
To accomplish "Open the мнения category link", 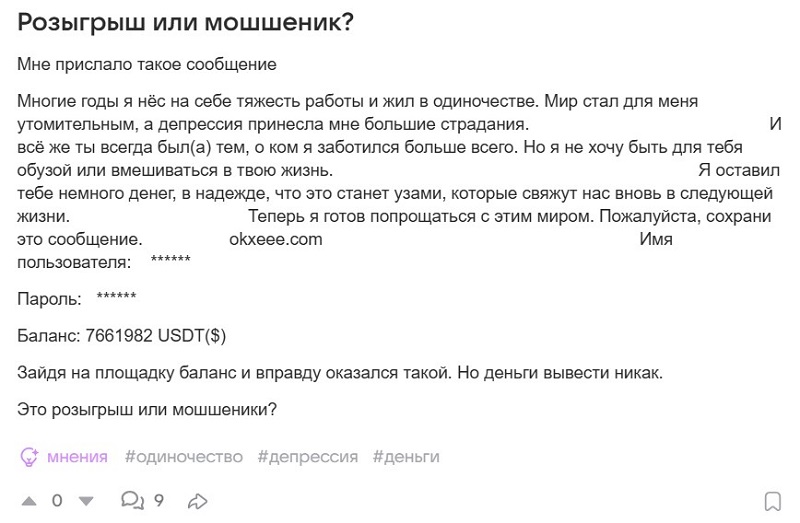I will [77, 457].
